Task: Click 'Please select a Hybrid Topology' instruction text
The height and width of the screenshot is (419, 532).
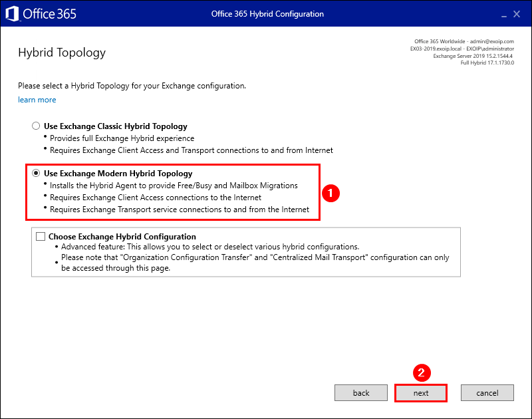Action: 132,86
